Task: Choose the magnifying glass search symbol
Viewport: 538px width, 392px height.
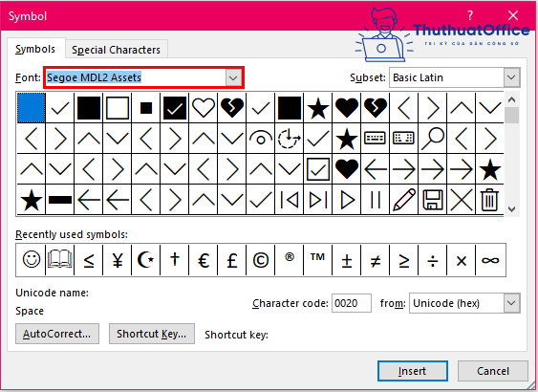Action: click(x=433, y=139)
